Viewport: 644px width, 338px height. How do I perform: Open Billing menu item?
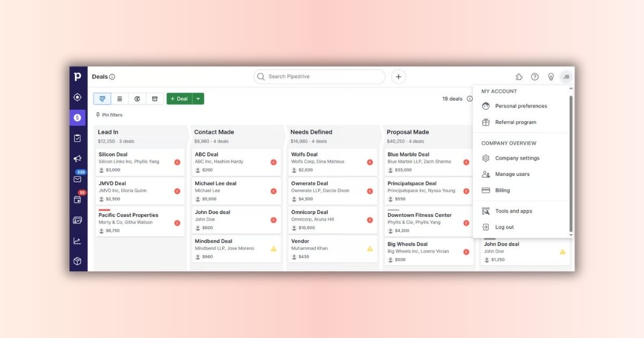[x=521, y=190]
